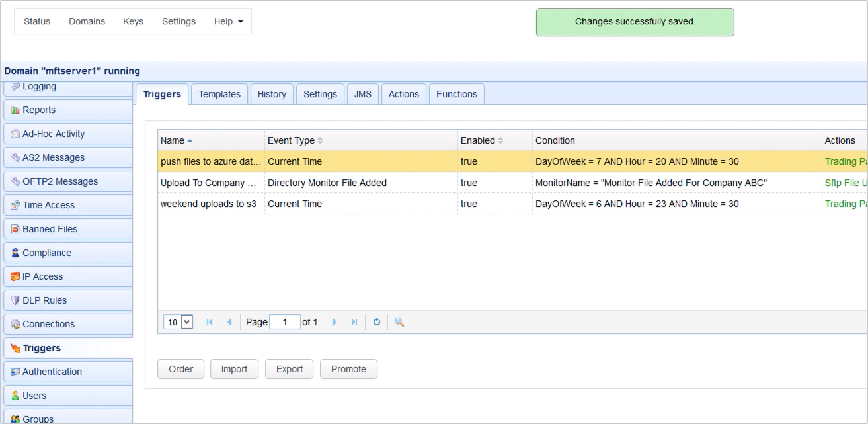The width and height of the screenshot is (868, 424).
Task: Open the Time Access section
Action: click(x=48, y=205)
